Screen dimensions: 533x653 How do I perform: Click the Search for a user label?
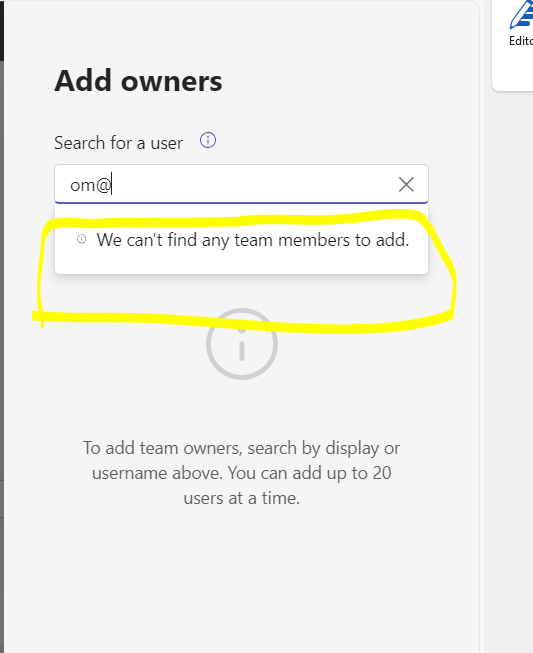coord(119,143)
